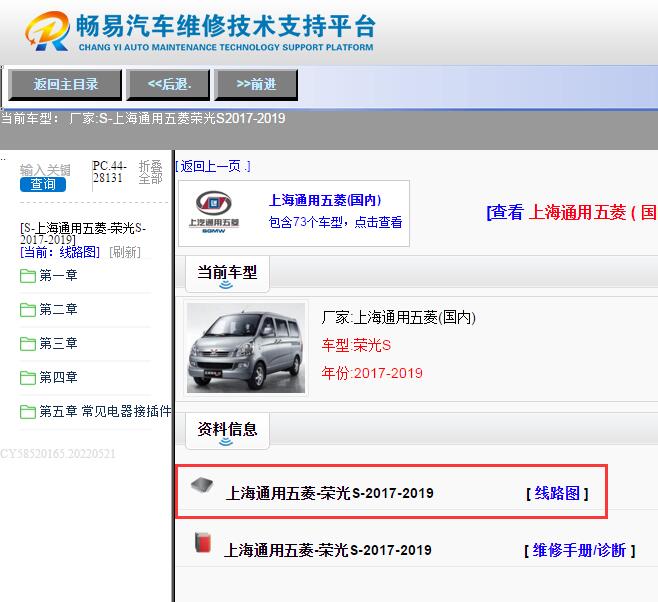Click the SGMW 上汽通用五菱 brand logo

coord(214,212)
